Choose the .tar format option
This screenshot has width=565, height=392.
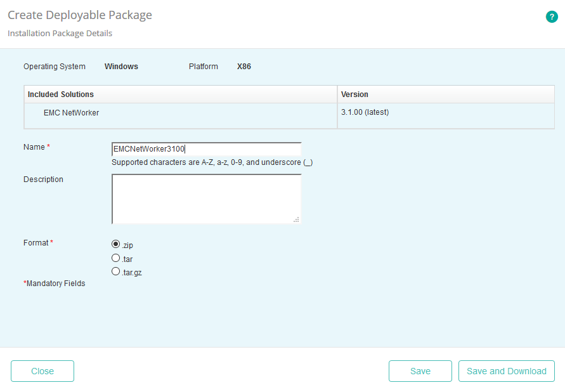pyautogui.click(x=115, y=258)
